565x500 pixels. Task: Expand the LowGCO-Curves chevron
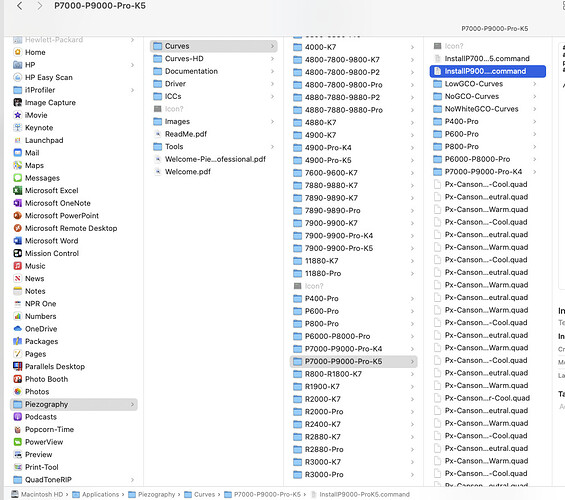535,84
